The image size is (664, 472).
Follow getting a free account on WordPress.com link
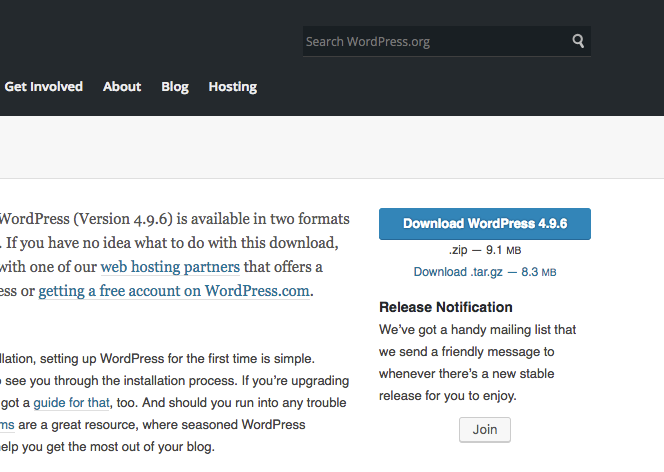(174, 291)
